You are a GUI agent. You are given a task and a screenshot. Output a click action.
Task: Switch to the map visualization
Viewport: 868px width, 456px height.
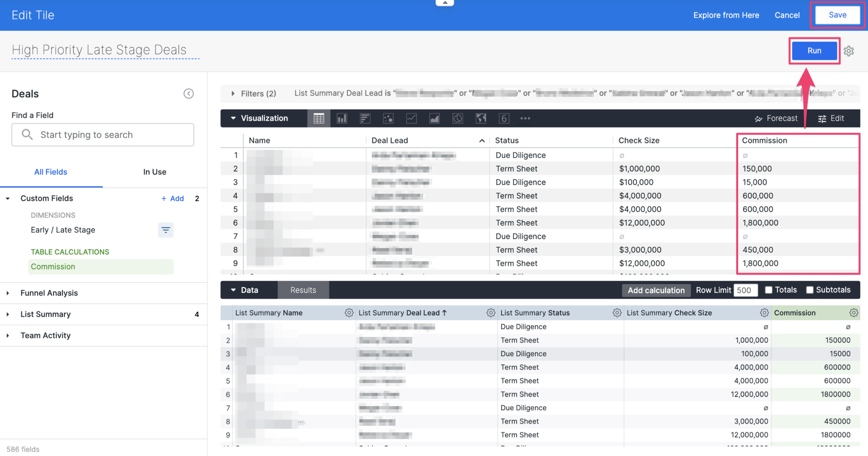click(x=481, y=118)
